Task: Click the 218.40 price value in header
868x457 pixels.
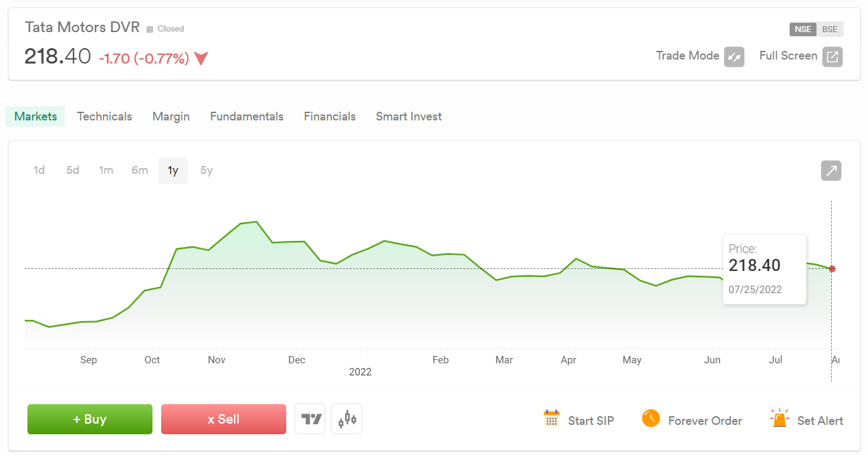Action: [58, 56]
